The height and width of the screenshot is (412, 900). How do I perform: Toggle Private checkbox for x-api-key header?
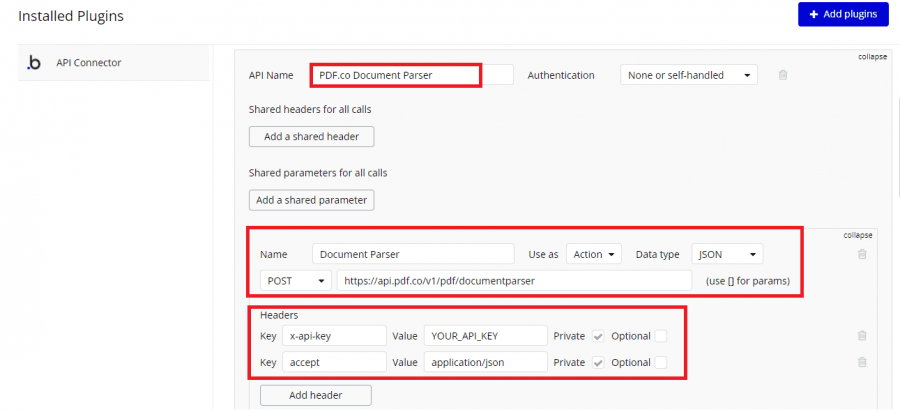tap(598, 336)
